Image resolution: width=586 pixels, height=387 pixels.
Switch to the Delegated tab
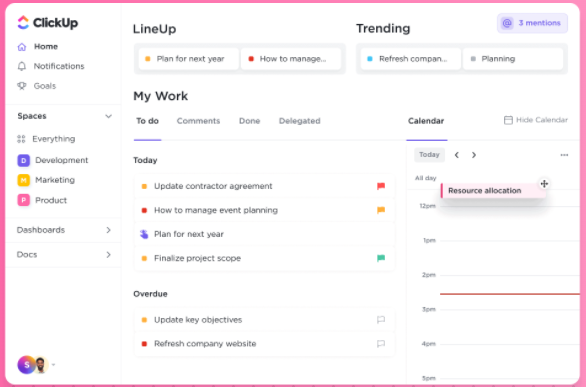[299, 121]
